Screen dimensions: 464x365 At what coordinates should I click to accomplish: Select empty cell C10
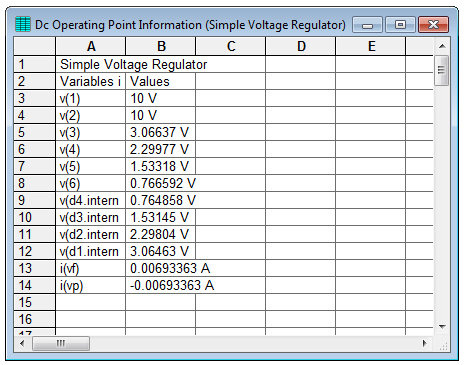231,217
